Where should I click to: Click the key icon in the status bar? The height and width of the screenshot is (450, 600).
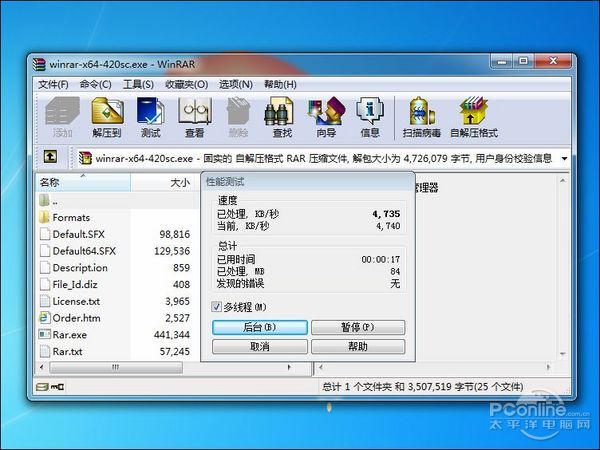coord(58,387)
